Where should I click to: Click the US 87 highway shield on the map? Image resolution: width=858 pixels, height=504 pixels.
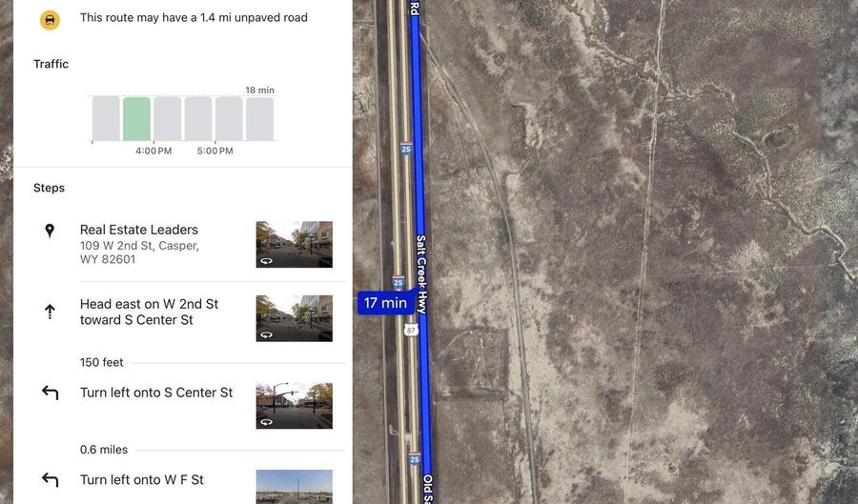tap(412, 330)
